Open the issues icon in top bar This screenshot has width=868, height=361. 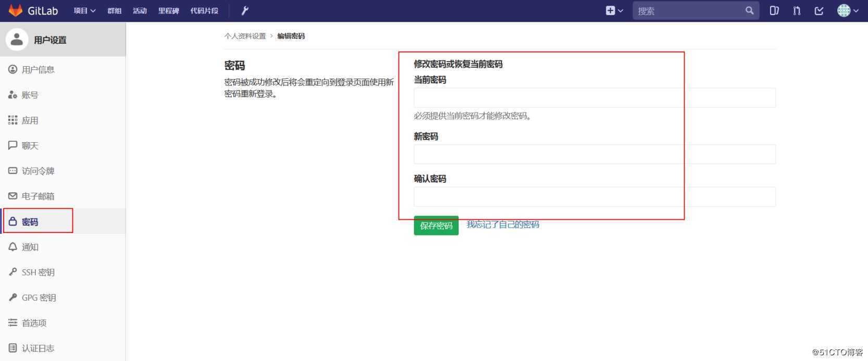point(774,10)
